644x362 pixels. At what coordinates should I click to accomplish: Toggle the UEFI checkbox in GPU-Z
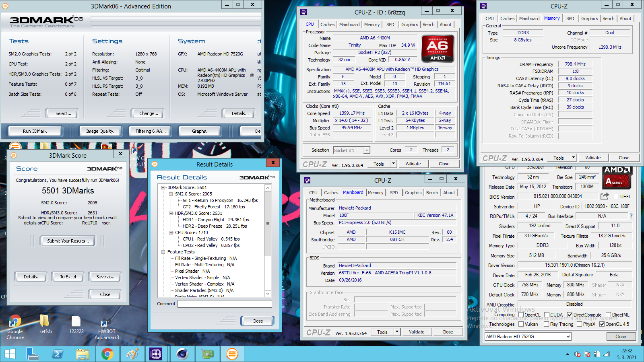(616, 197)
